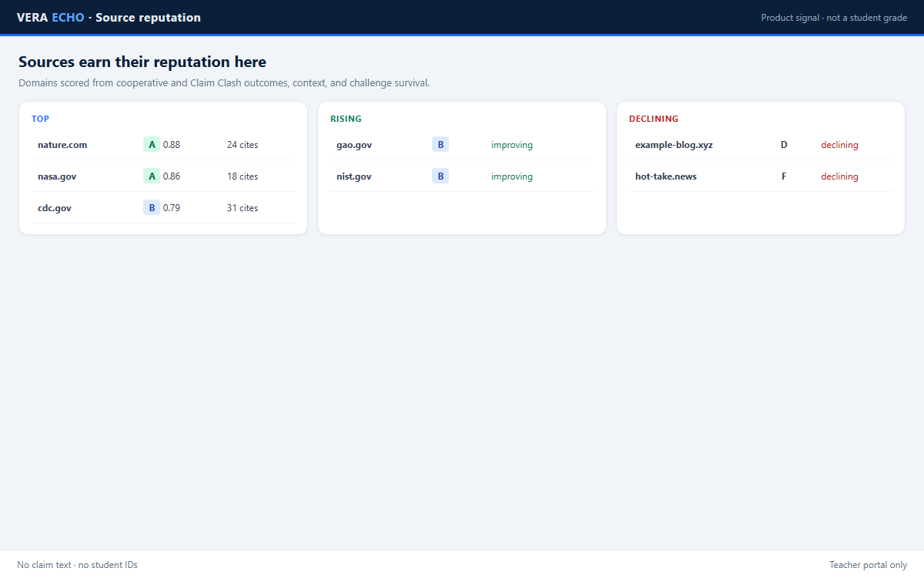The width and height of the screenshot is (924, 578).
Task: Click the 0.86 score for nasa.gov
Action: (172, 176)
